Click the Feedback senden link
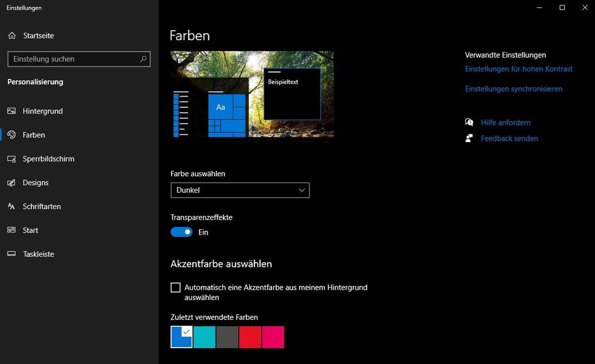595x364 pixels. 509,138
